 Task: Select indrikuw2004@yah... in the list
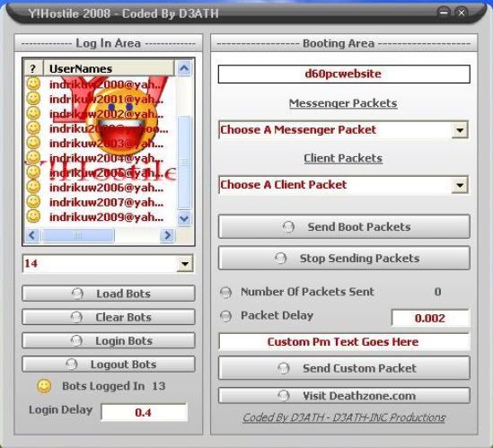click(x=107, y=158)
